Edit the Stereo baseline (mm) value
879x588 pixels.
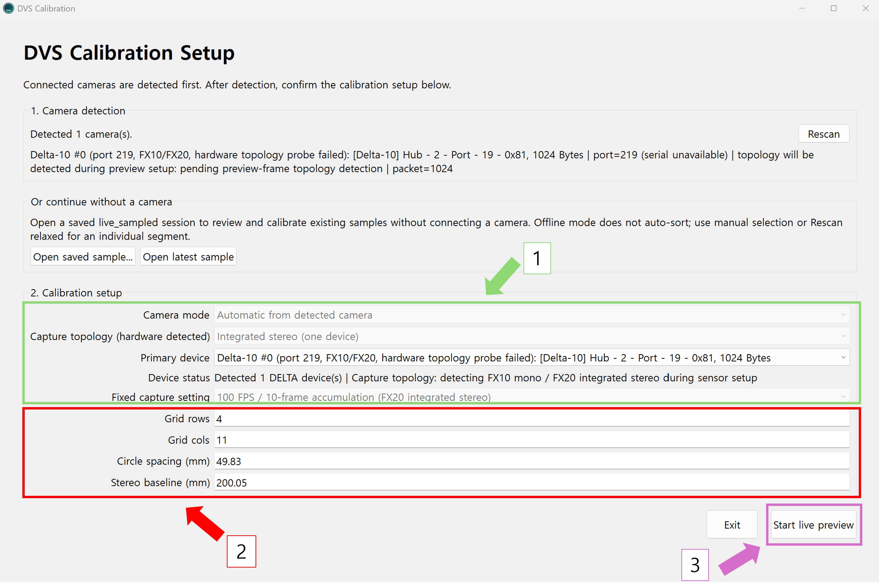coord(531,482)
